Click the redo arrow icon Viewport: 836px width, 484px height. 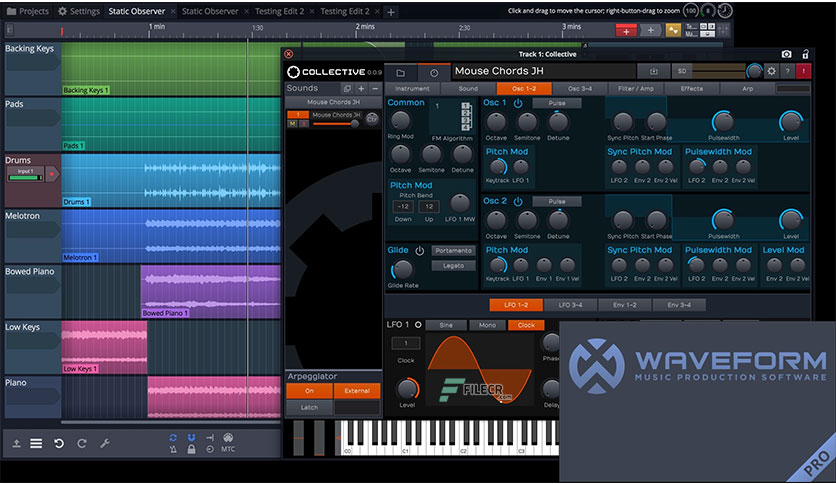click(82, 443)
